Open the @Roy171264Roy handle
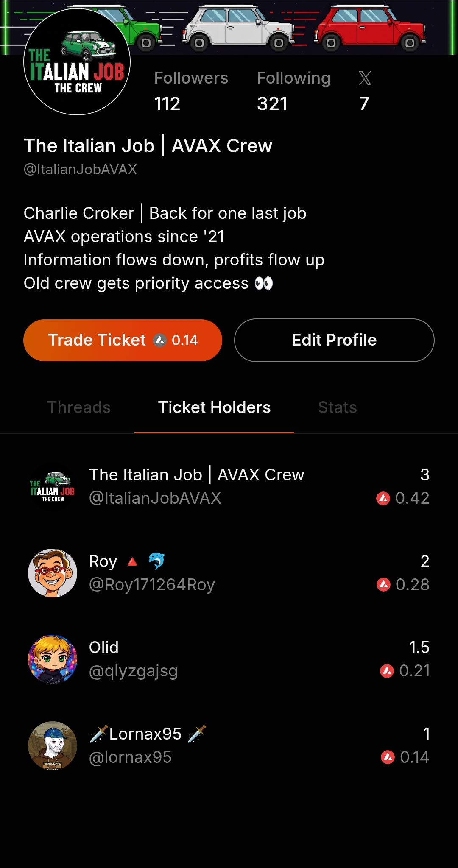 (x=152, y=585)
